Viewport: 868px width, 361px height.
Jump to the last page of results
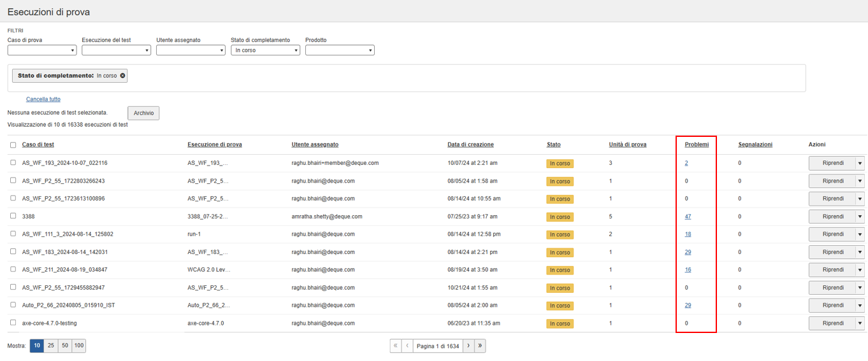480,346
